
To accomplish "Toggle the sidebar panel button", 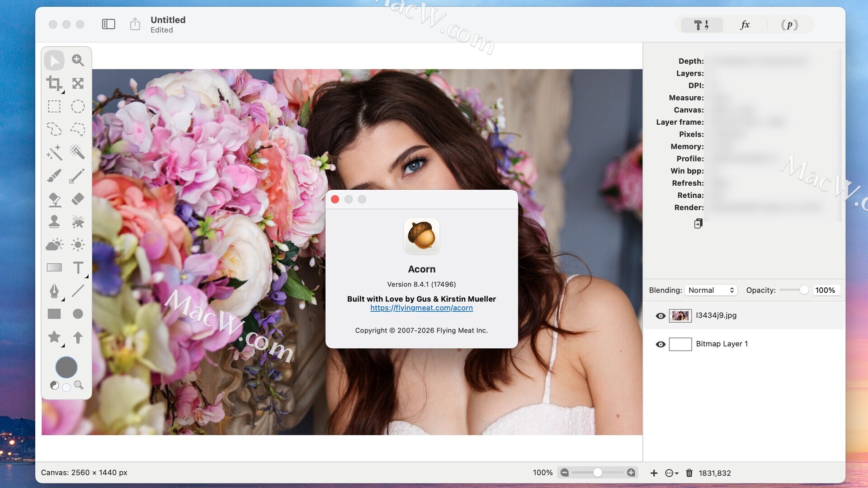I will pyautogui.click(x=108, y=24).
